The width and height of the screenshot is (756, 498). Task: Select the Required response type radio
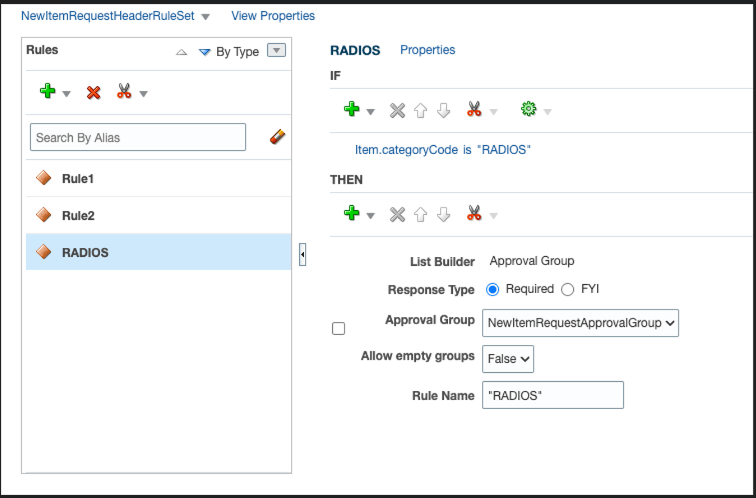coord(492,289)
